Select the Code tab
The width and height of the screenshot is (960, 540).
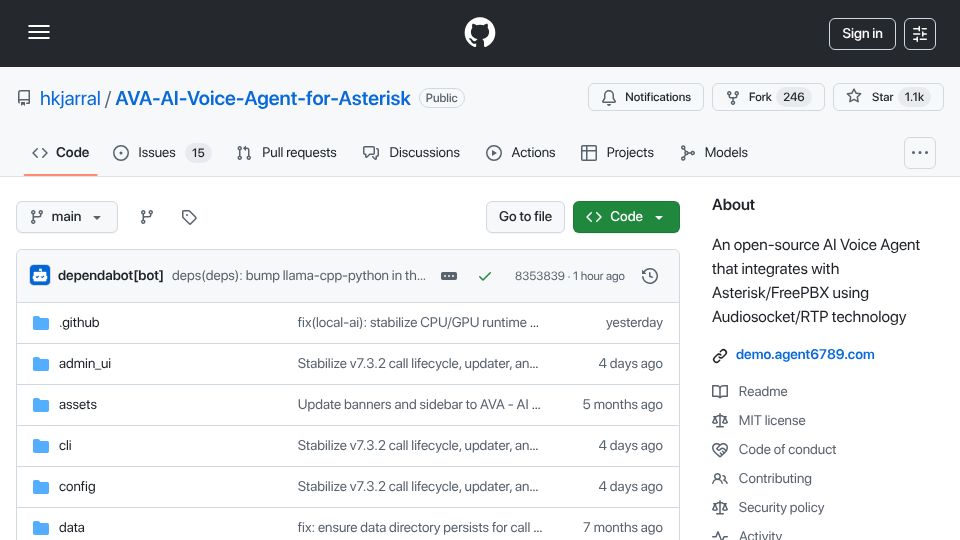pos(61,152)
